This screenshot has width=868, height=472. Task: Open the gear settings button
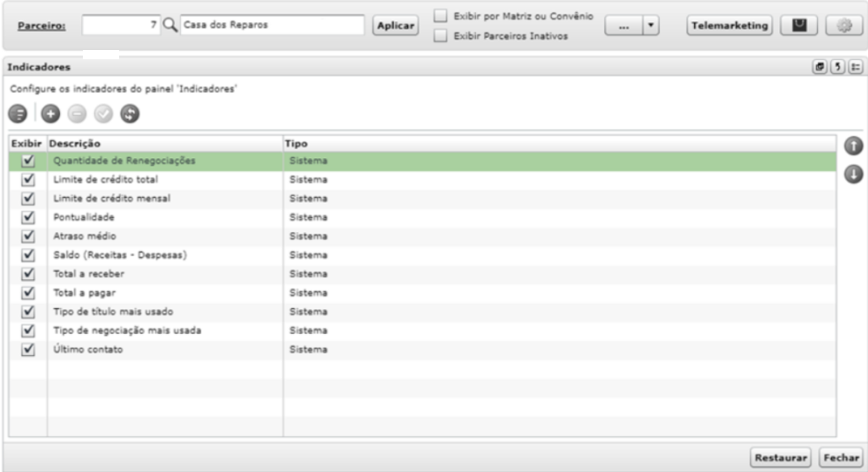pyautogui.click(x=843, y=25)
